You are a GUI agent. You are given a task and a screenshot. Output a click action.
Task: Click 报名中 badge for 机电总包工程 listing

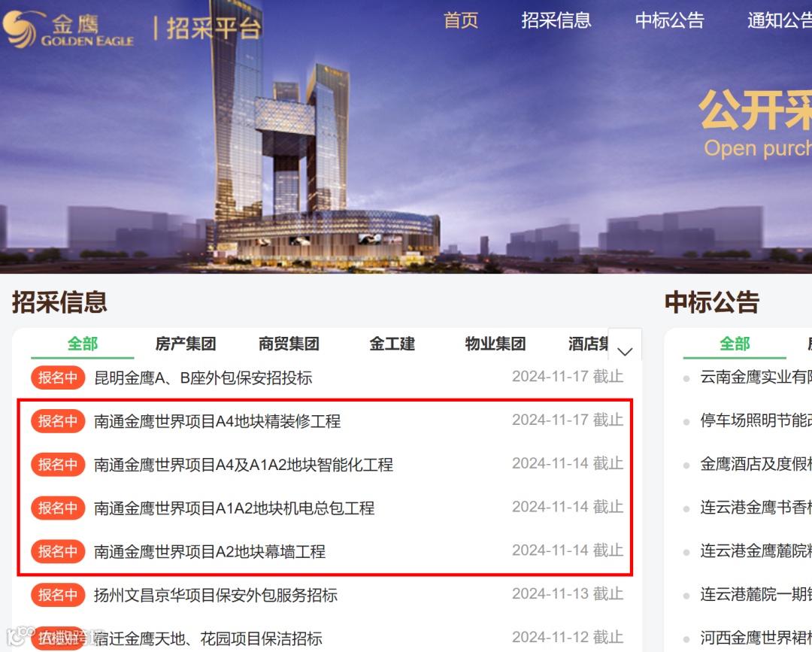[x=58, y=508]
